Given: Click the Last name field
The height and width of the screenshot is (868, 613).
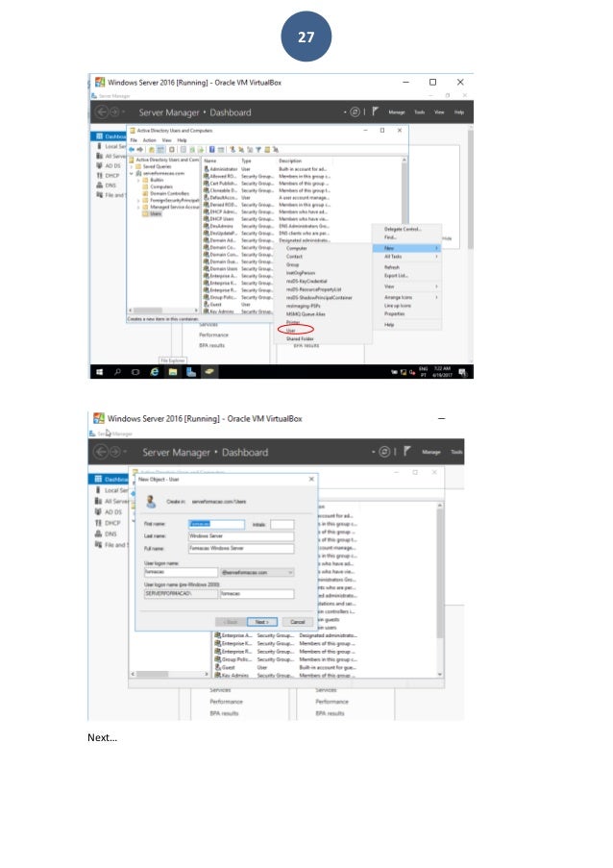Looking at the screenshot, I should pyautogui.click(x=241, y=535).
